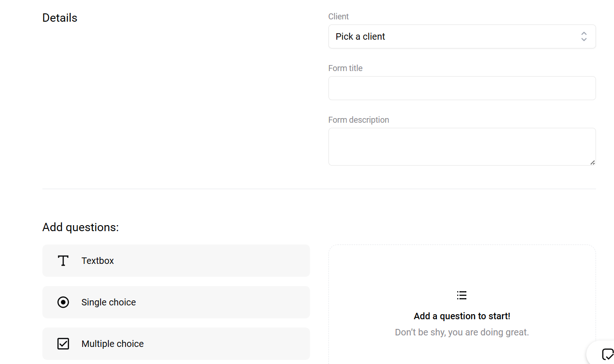
Task: Click the "Add questions:" heading
Action: pyautogui.click(x=80, y=227)
